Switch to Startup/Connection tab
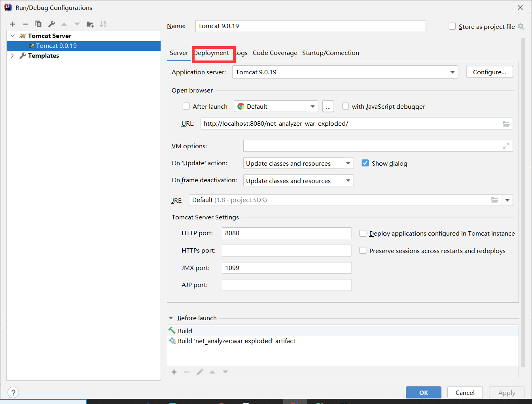This screenshot has height=404, width=532. point(331,53)
